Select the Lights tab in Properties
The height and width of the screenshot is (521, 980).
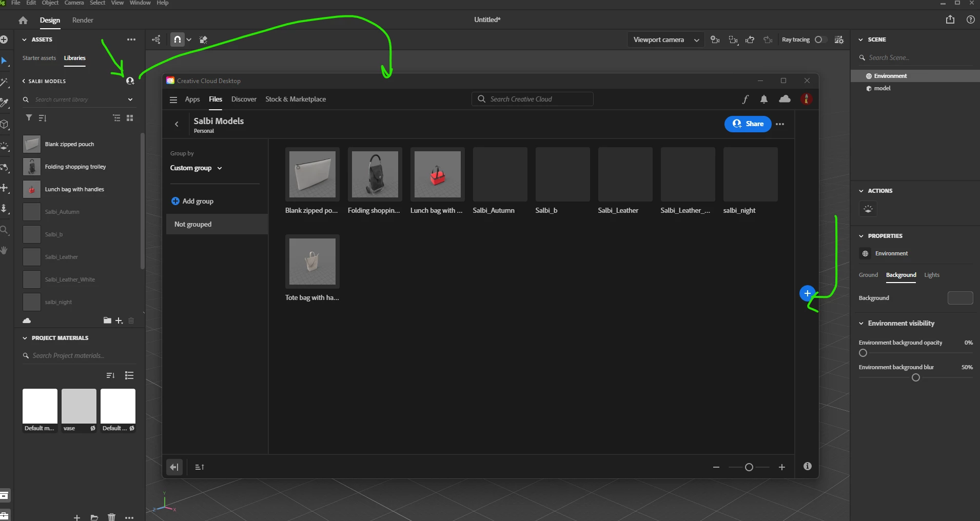click(932, 275)
